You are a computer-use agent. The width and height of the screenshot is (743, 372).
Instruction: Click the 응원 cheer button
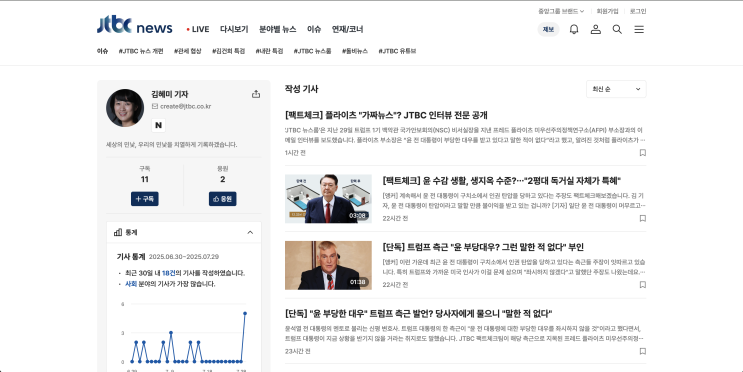pos(222,199)
